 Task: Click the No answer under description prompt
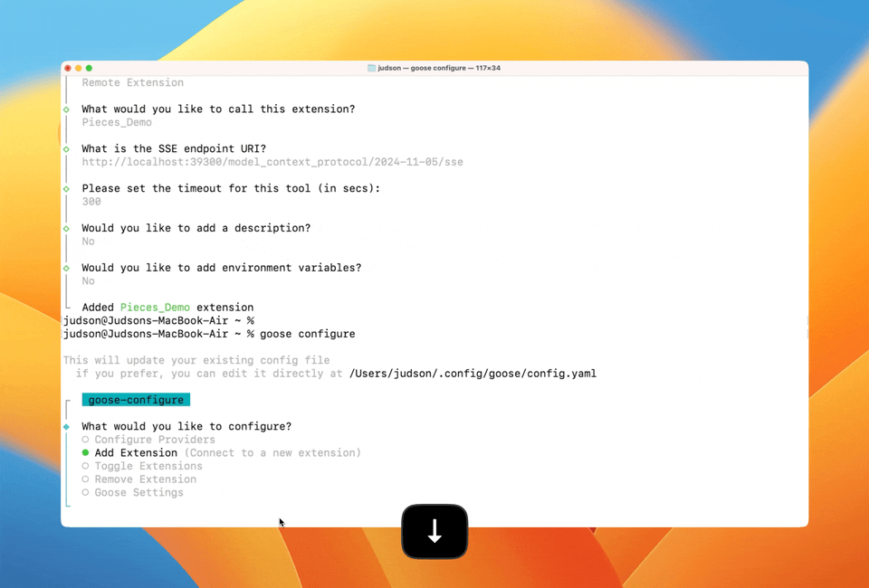point(88,242)
